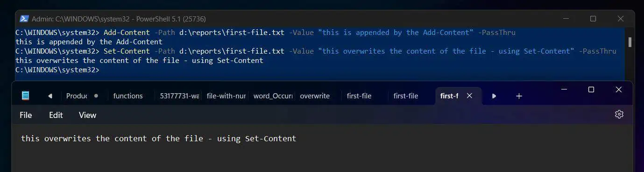Select the file-with-nur tab
The width and height of the screenshot is (644, 172).
226,96
